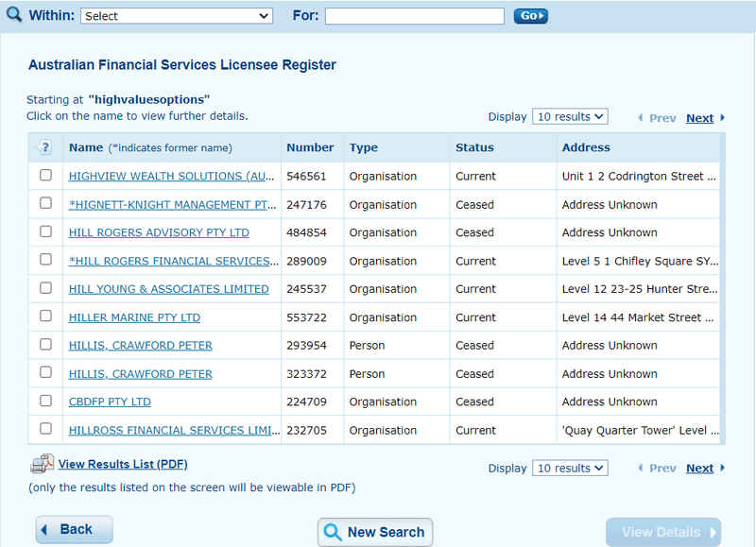
Task: Go to Next page using link above table
Action: 699,118
